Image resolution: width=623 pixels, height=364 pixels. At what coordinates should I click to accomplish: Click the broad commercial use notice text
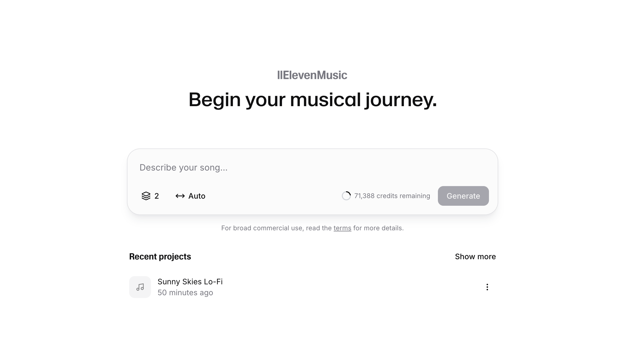tap(312, 228)
